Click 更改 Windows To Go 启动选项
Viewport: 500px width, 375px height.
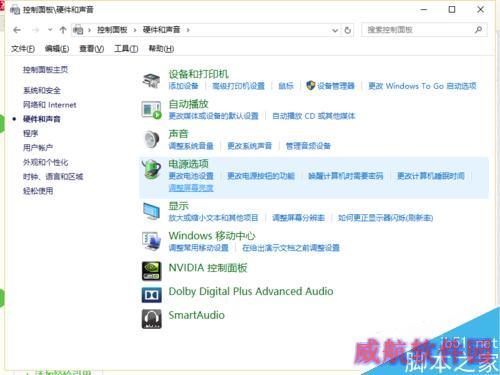coord(422,86)
